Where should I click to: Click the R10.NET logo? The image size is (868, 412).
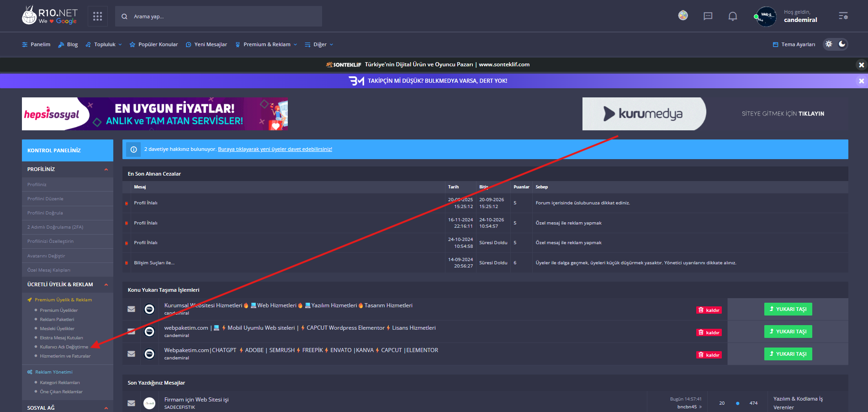click(x=50, y=16)
